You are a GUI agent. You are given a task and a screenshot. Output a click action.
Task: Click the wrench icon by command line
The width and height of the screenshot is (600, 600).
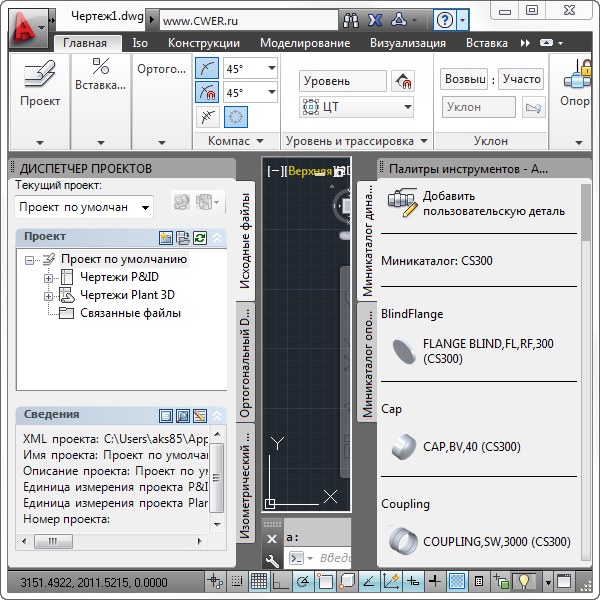tap(271, 559)
